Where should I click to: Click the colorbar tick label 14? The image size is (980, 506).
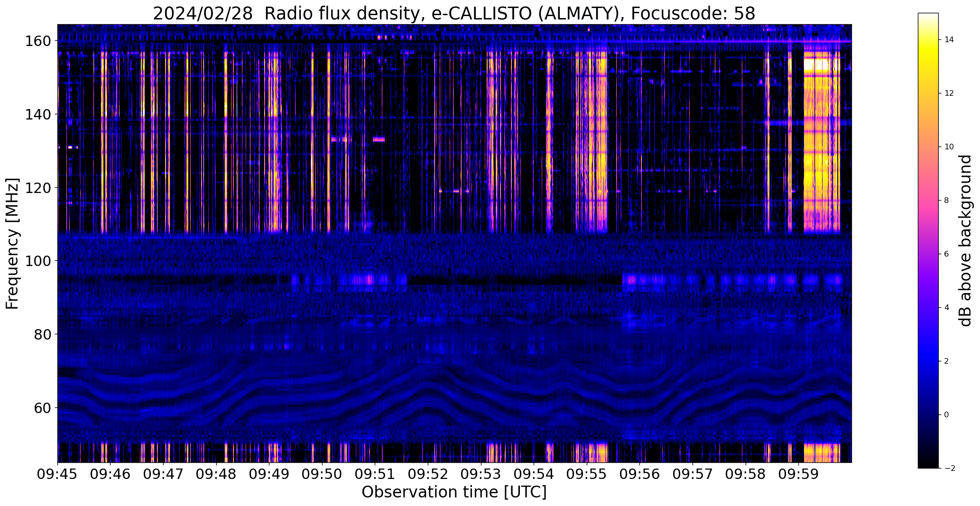coord(949,40)
